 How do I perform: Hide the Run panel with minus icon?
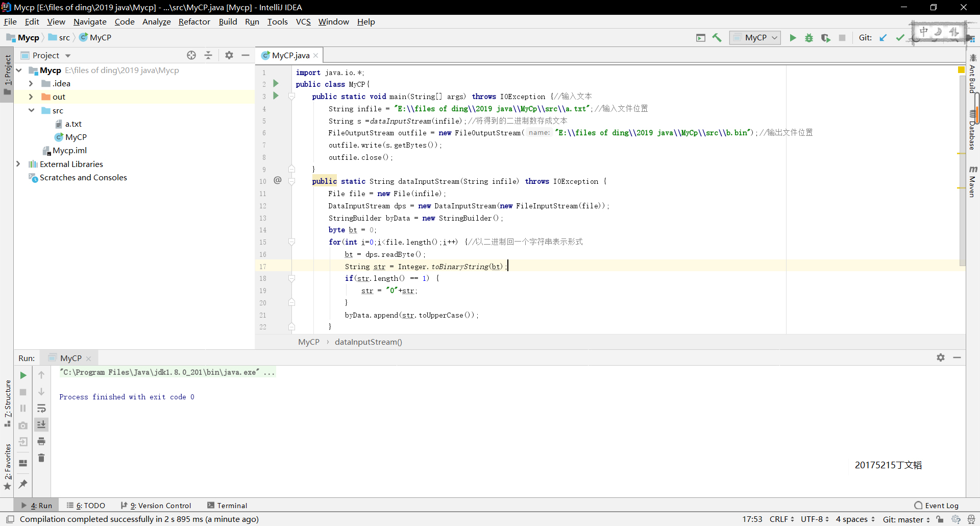(957, 357)
